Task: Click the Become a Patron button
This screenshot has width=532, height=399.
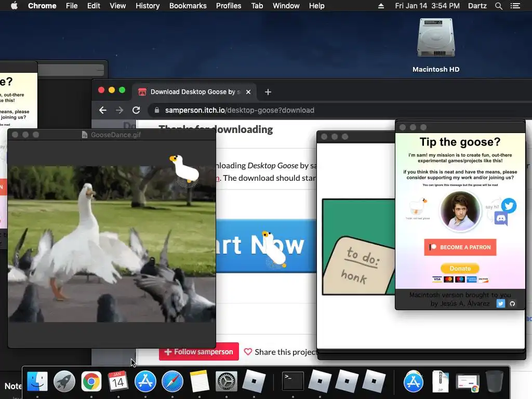Action: (460, 247)
